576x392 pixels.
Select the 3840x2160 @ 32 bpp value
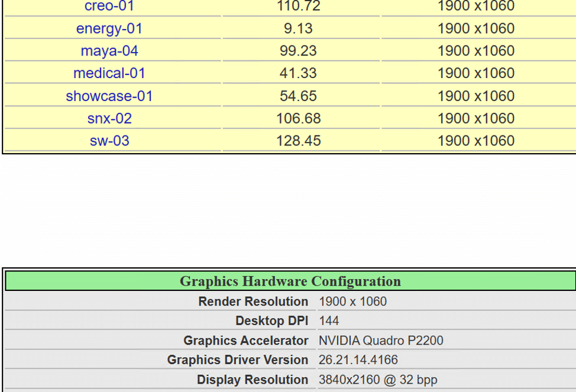(378, 380)
